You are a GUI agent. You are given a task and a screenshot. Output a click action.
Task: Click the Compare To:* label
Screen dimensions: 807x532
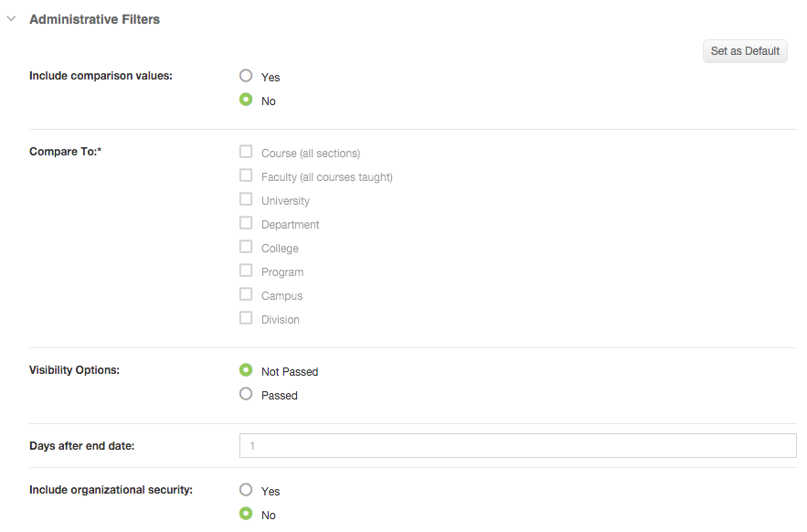click(66, 152)
